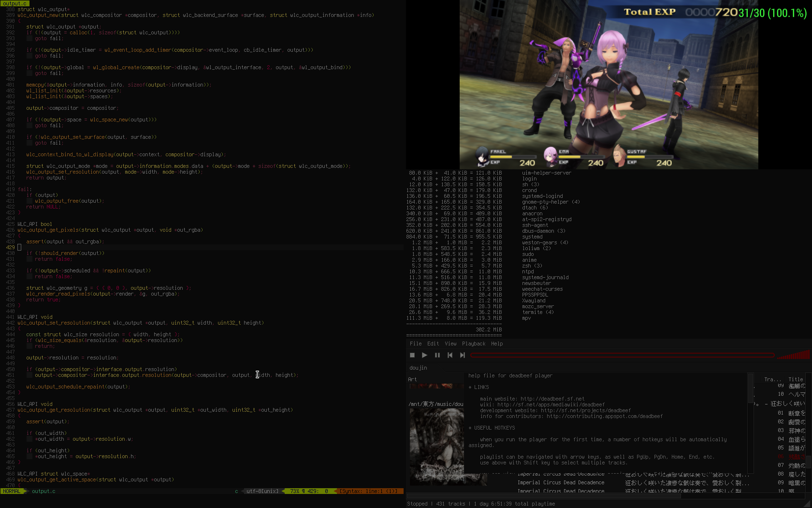Click the Play button in DeaDBeeF
The height and width of the screenshot is (508, 812).
[x=424, y=355]
